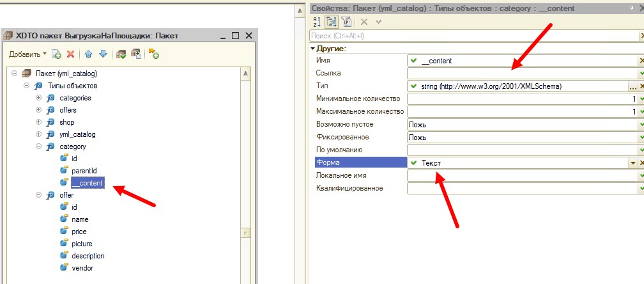The width and height of the screenshot is (644, 284).
Task: Select the parentId property
Action: (x=84, y=171)
